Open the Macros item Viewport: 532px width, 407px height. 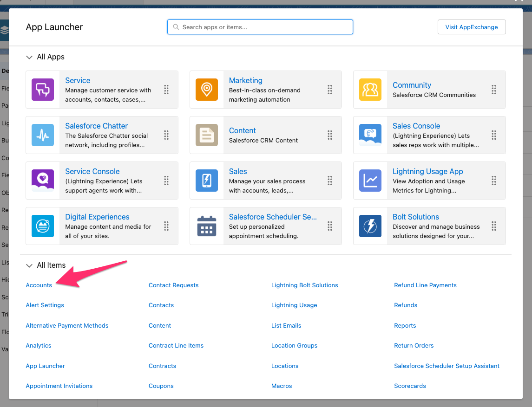point(282,386)
